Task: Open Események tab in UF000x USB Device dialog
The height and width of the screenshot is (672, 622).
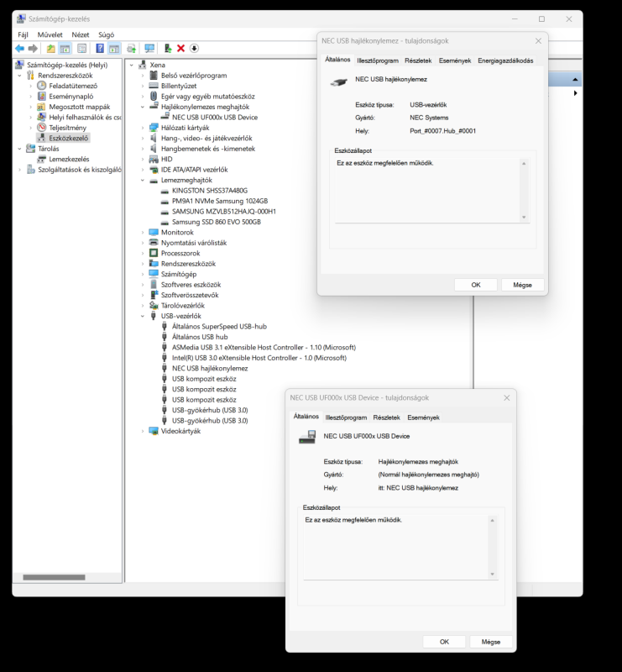Action: point(423,417)
